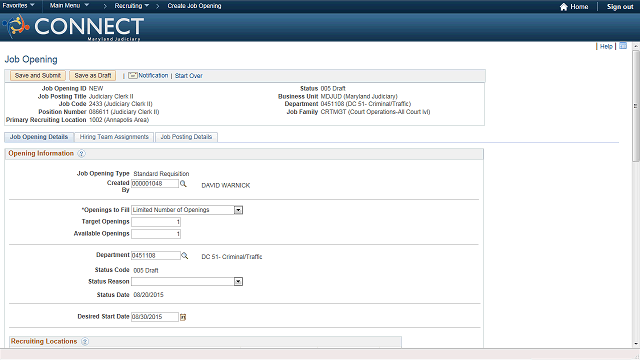The image size is (640, 360).
Task: Switch to Hiring Team Assignments tab
Action: click(114, 137)
